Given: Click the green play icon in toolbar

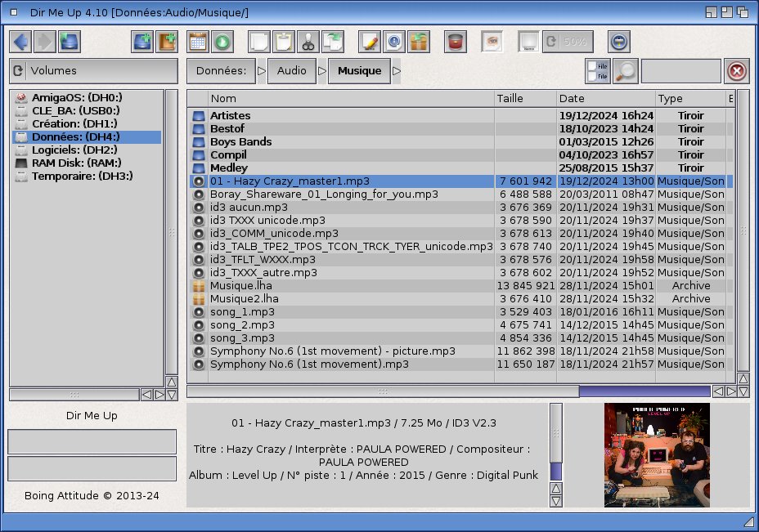Looking at the screenshot, I should coord(222,42).
